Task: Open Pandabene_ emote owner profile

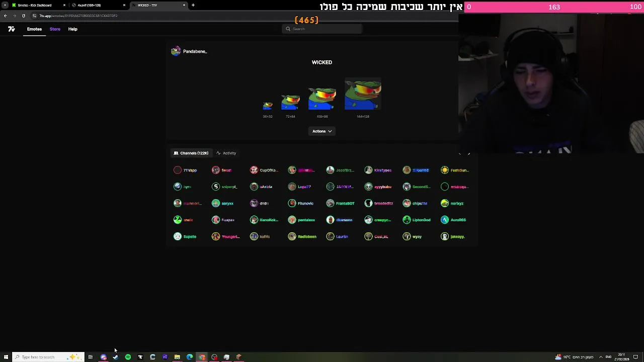Action: 195,51
